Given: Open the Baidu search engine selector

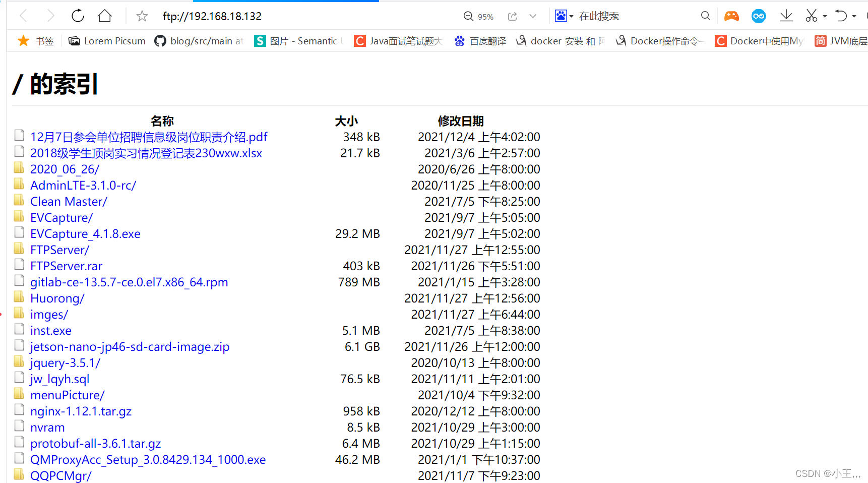Looking at the screenshot, I should [564, 16].
